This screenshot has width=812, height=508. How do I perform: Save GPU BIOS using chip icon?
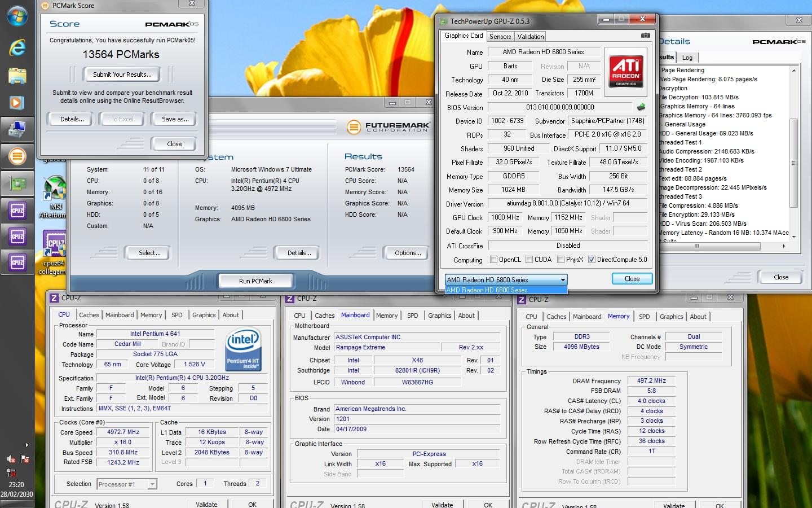tap(641, 107)
